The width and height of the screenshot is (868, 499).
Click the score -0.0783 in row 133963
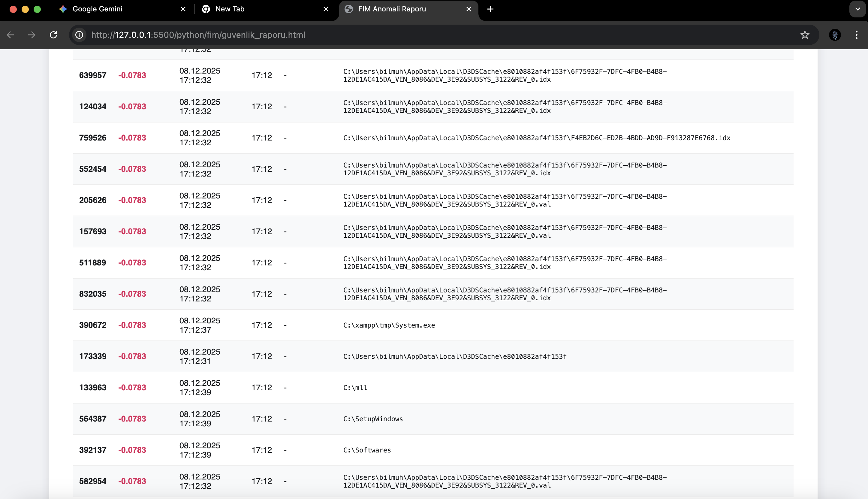pos(132,388)
